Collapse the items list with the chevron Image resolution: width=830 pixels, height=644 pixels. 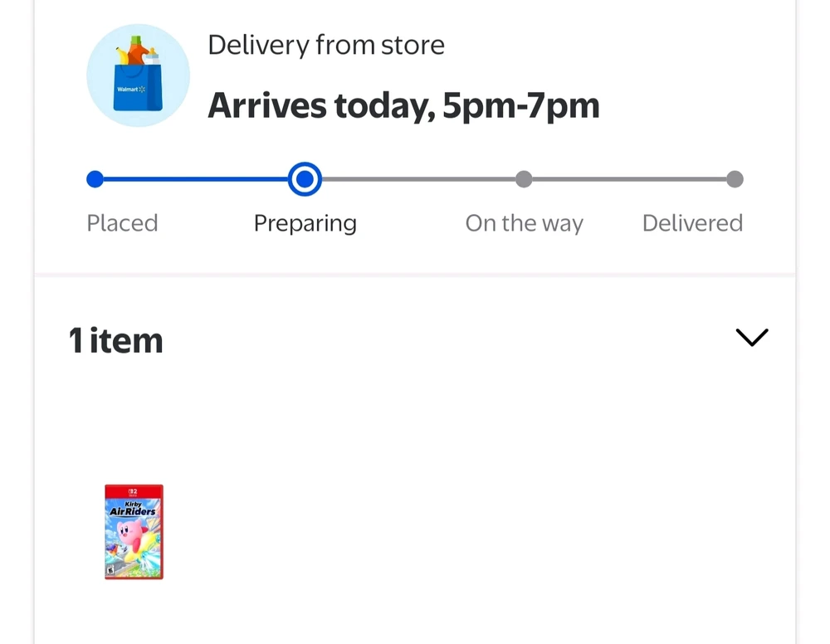752,337
